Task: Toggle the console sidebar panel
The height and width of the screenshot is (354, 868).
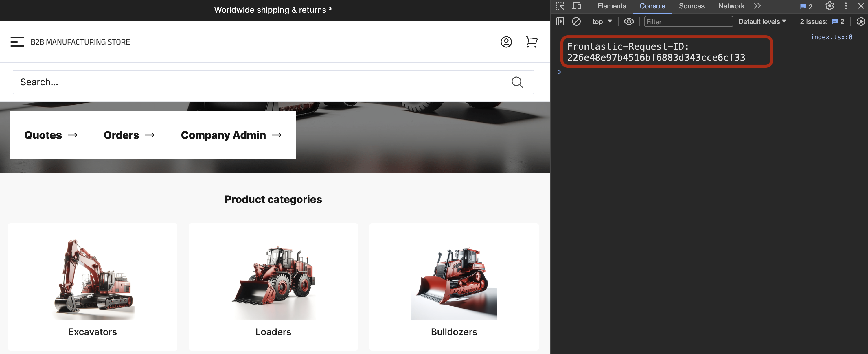Action: tap(560, 22)
